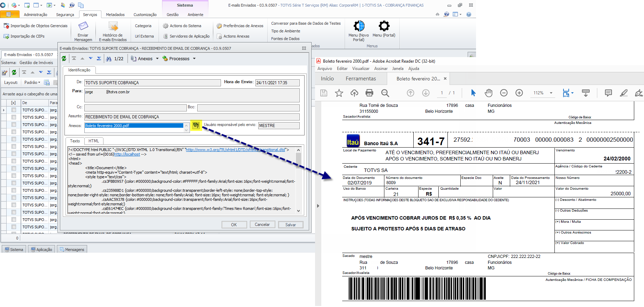Image resolution: width=644 pixels, height=307 pixels.
Task: Click the Assunto subject field
Action: (192, 117)
